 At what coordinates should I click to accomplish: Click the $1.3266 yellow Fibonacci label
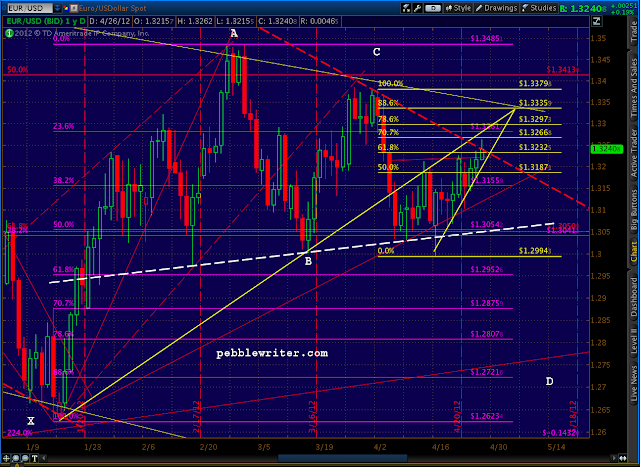coord(535,132)
